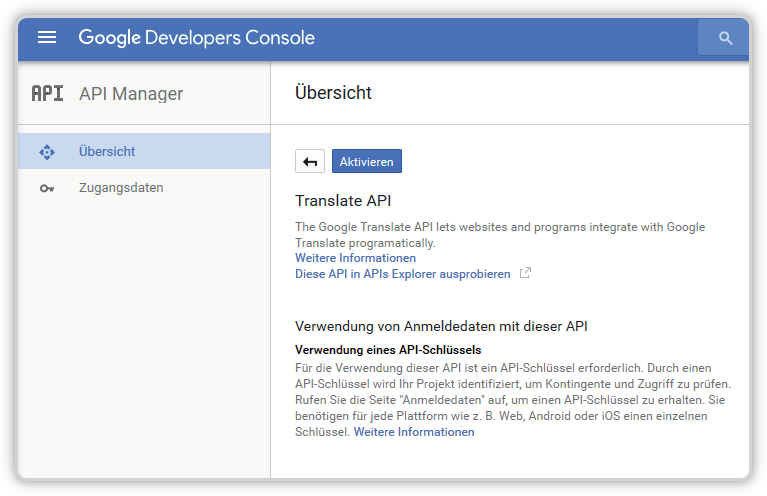The image size is (767, 496).
Task: Click the search magnifier icon
Action: tap(725, 38)
